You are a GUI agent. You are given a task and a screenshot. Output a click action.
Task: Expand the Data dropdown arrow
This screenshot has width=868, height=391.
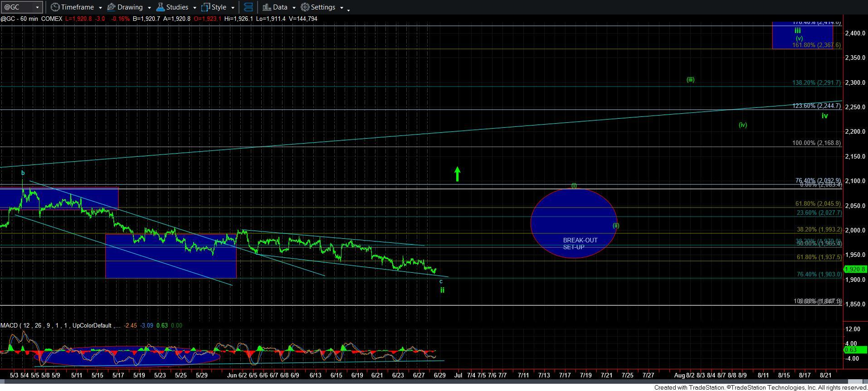click(293, 8)
